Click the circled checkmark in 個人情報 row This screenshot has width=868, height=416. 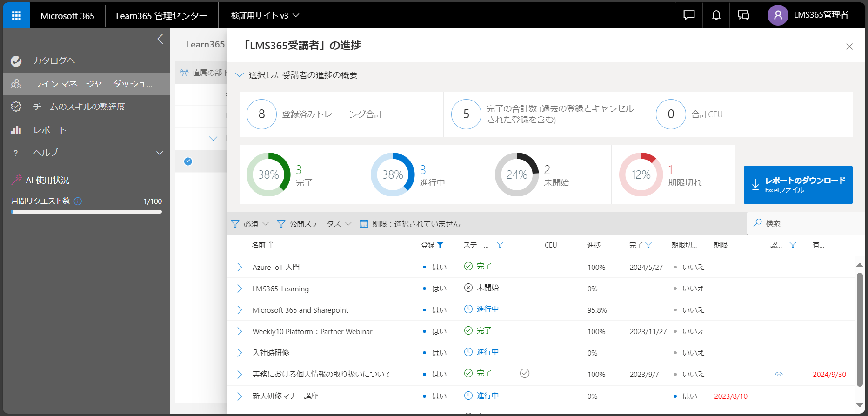(x=525, y=373)
